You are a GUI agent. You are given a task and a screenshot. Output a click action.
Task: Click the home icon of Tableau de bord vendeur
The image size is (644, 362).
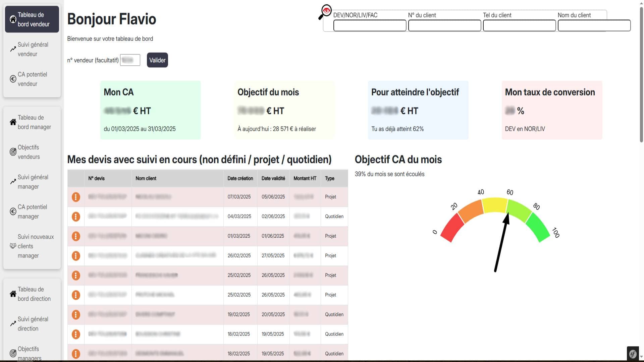click(x=13, y=19)
